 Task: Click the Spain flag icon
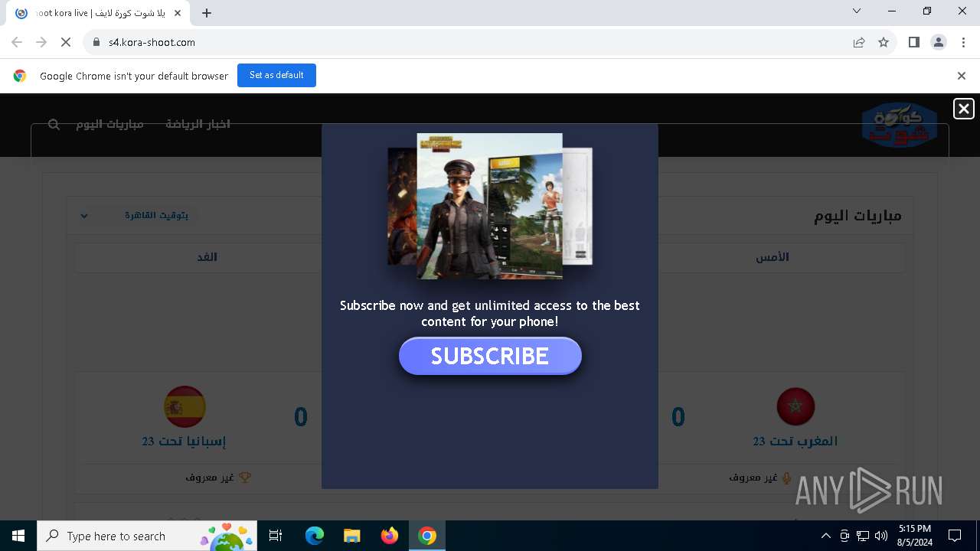(185, 407)
